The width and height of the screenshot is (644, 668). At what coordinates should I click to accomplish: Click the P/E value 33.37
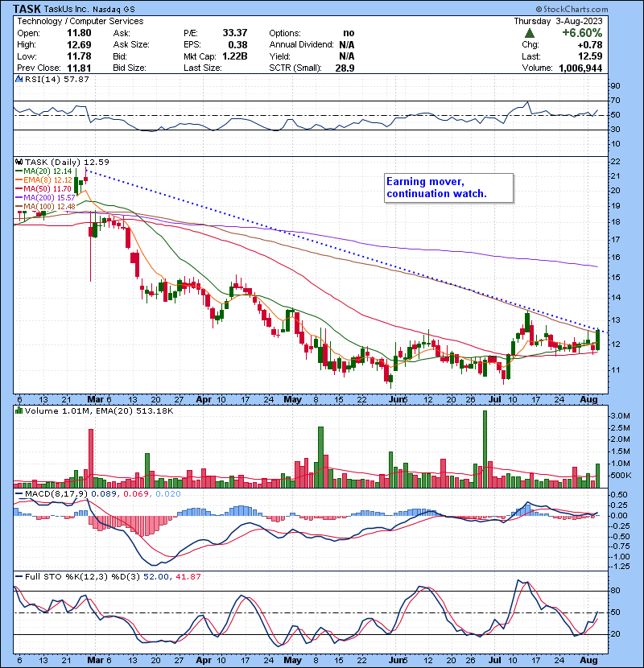pos(235,33)
